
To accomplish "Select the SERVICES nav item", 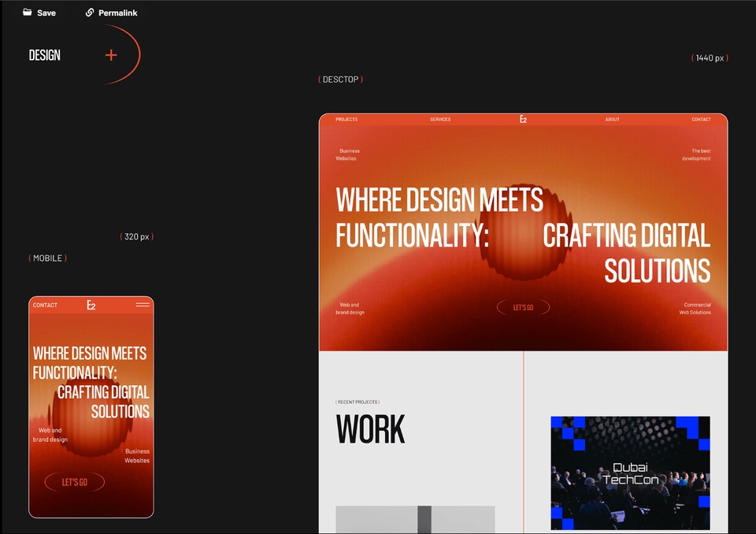I will point(440,119).
